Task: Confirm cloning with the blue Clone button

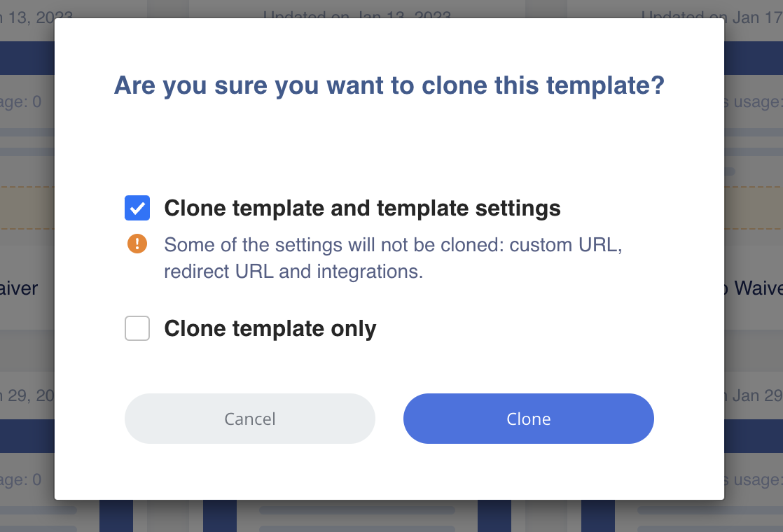Action: (528, 419)
